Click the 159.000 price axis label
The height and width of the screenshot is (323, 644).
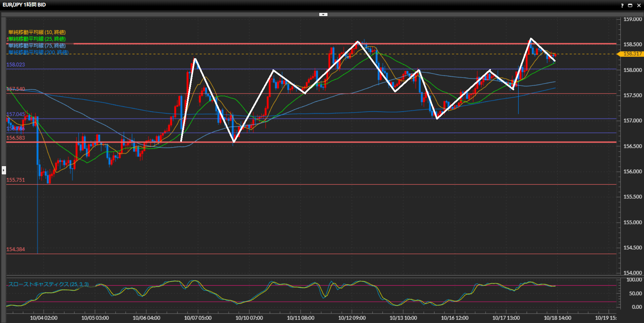pyautogui.click(x=632, y=19)
